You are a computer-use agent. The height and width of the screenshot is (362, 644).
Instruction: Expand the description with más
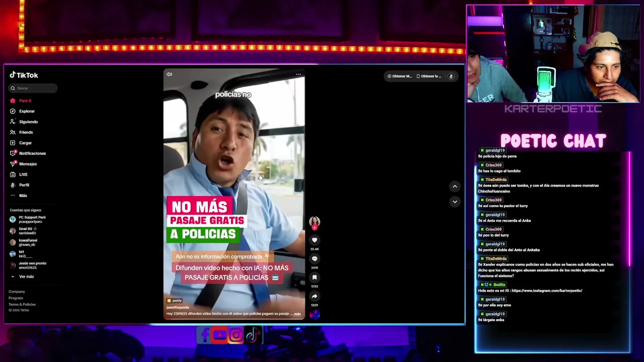point(297,314)
